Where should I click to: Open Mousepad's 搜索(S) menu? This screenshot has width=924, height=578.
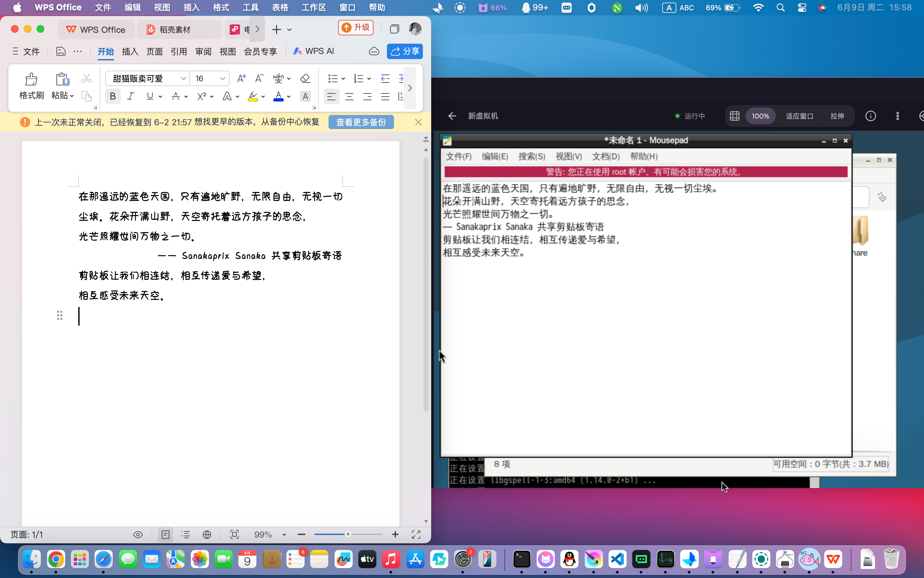pos(532,156)
